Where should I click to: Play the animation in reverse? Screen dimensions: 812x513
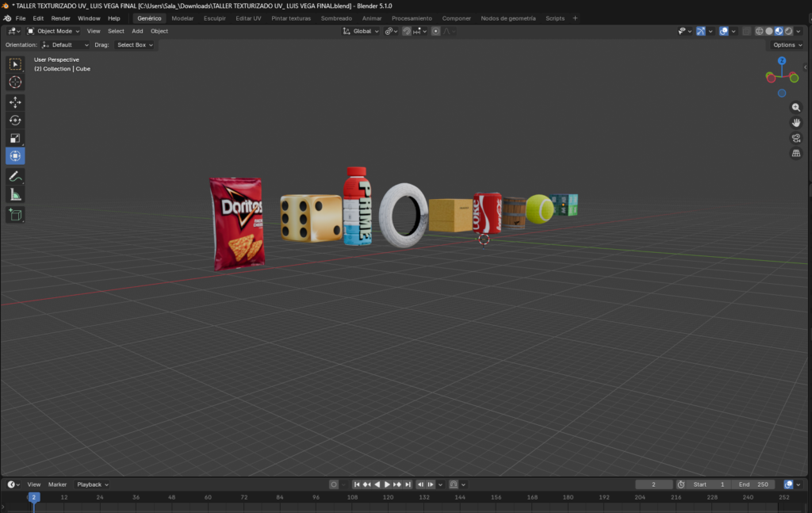point(377,484)
